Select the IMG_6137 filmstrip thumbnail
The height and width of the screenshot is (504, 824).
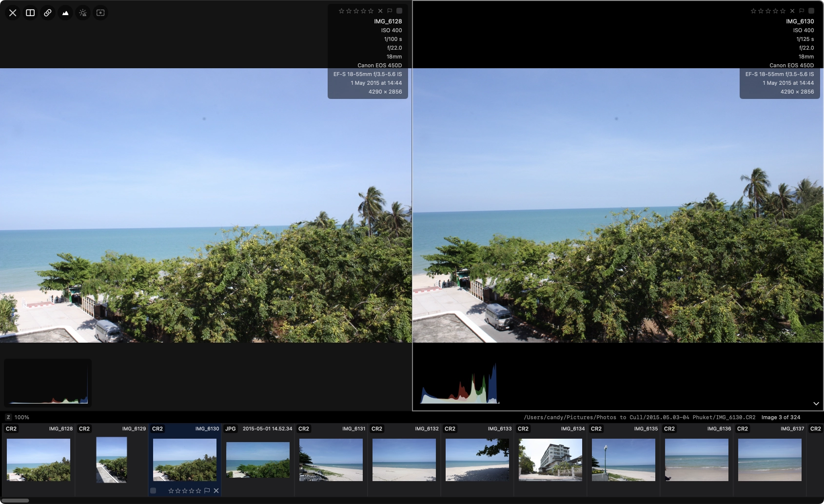[x=770, y=460]
